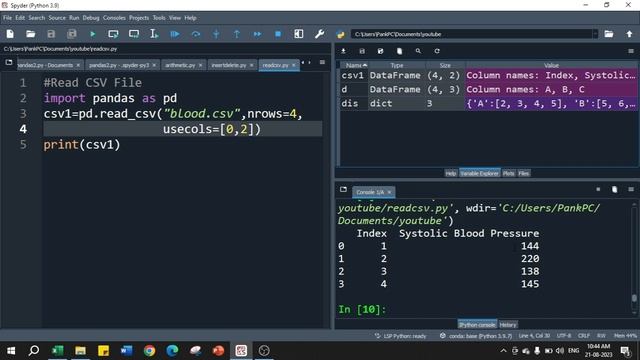The image size is (640, 360).
Task: Open the History tab
Action: [x=508, y=325]
